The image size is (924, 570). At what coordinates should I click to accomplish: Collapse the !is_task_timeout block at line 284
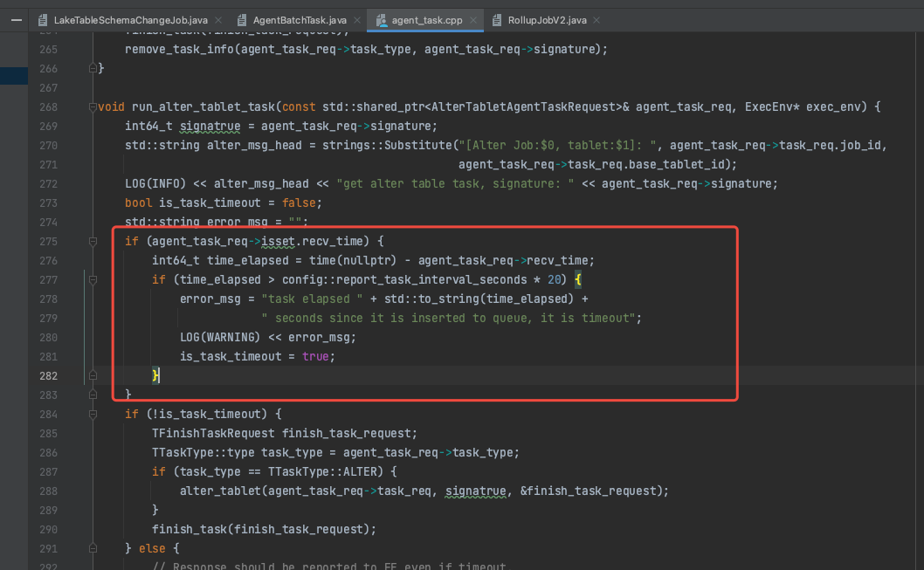(x=93, y=415)
